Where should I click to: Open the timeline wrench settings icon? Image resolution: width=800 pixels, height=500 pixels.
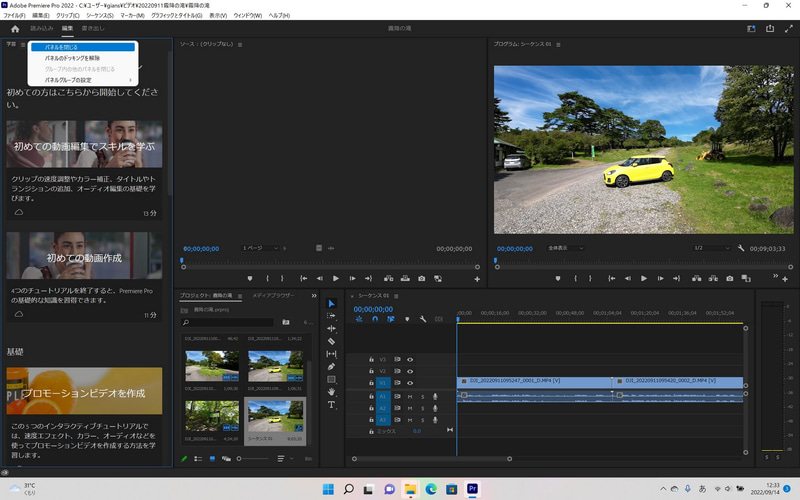click(423, 319)
